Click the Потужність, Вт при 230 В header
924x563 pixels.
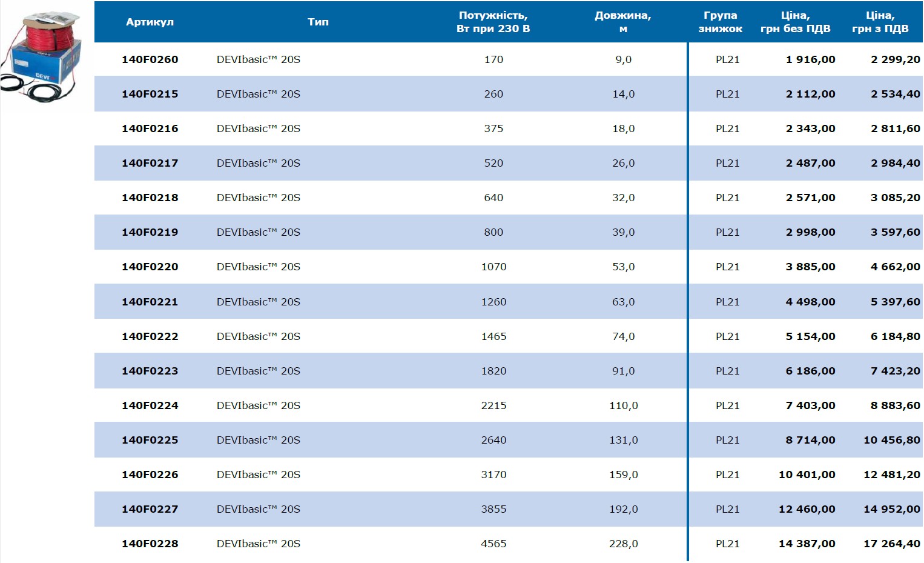tap(493, 22)
